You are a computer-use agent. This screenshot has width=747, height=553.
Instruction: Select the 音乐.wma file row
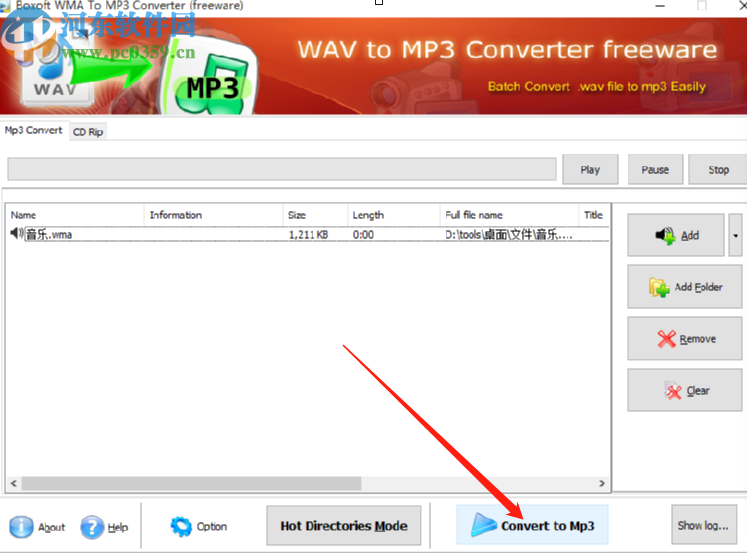[x=309, y=234]
